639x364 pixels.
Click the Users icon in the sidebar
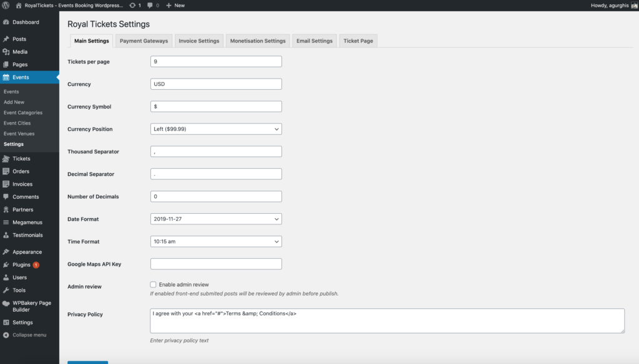6,277
